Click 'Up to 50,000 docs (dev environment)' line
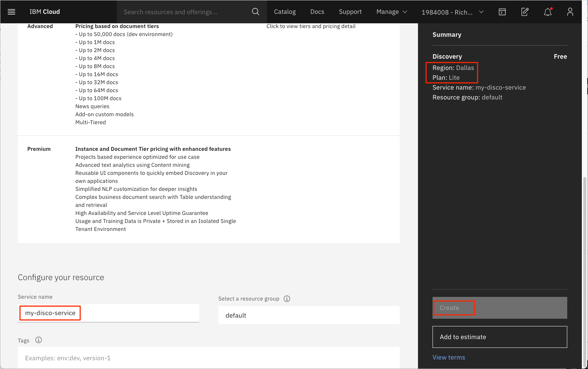This screenshot has height=369, width=588. [x=124, y=34]
